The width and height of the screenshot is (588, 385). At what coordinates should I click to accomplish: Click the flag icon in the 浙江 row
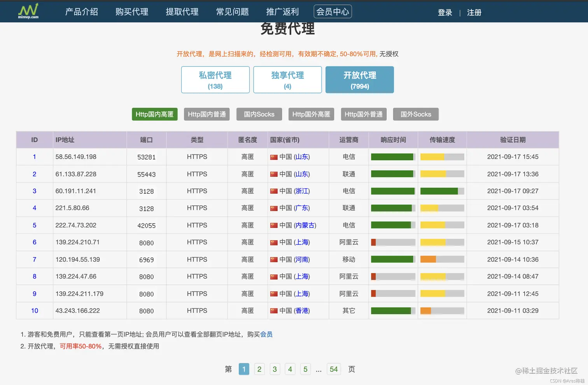click(x=274, y=191)
